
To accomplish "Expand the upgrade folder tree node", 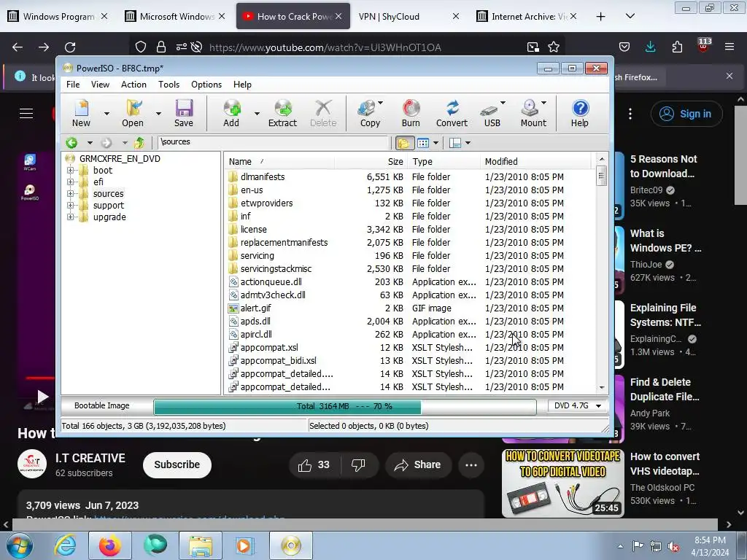I will [x=71, y=217].
